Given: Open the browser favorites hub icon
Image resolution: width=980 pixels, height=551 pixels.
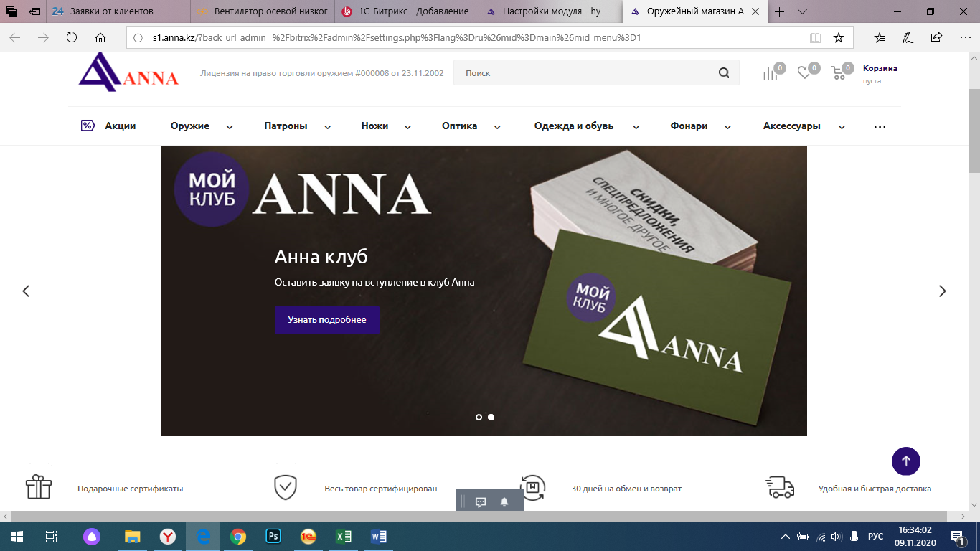Looking at the screenshot, I should coord(880,37).
